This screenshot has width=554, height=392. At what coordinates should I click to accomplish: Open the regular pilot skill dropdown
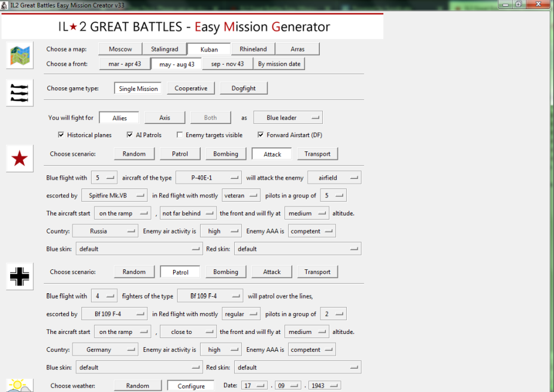point(241,314)
